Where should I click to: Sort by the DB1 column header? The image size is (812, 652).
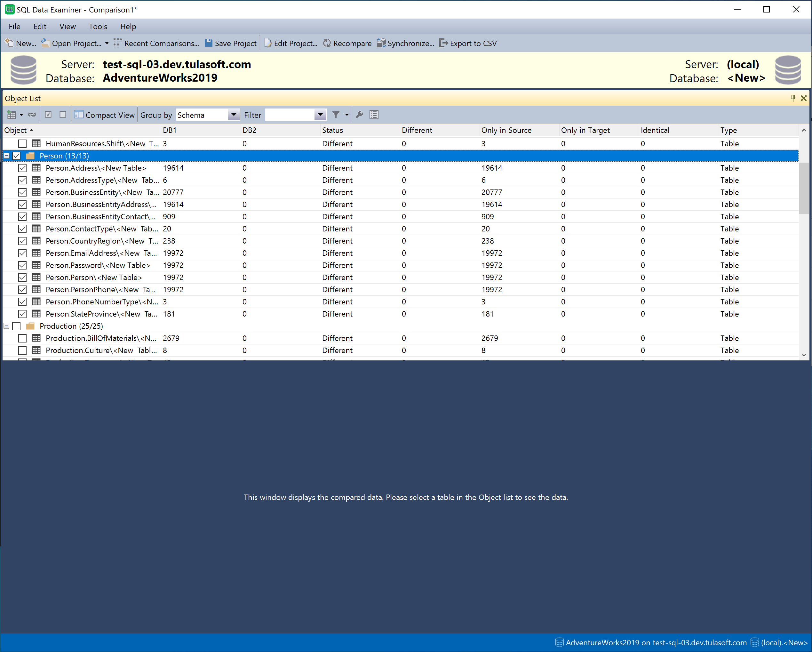pos(200,130)
